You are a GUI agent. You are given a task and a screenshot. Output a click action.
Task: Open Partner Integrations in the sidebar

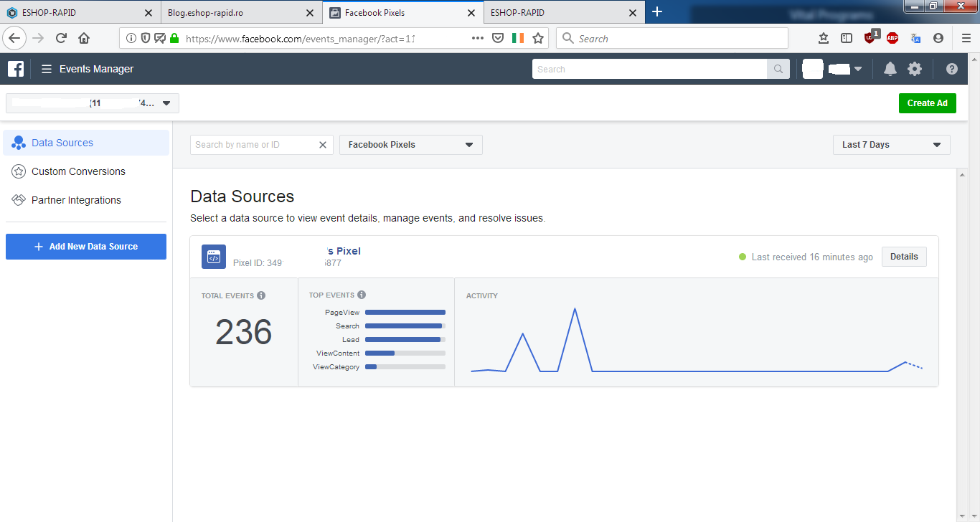[x=87, y=200]
